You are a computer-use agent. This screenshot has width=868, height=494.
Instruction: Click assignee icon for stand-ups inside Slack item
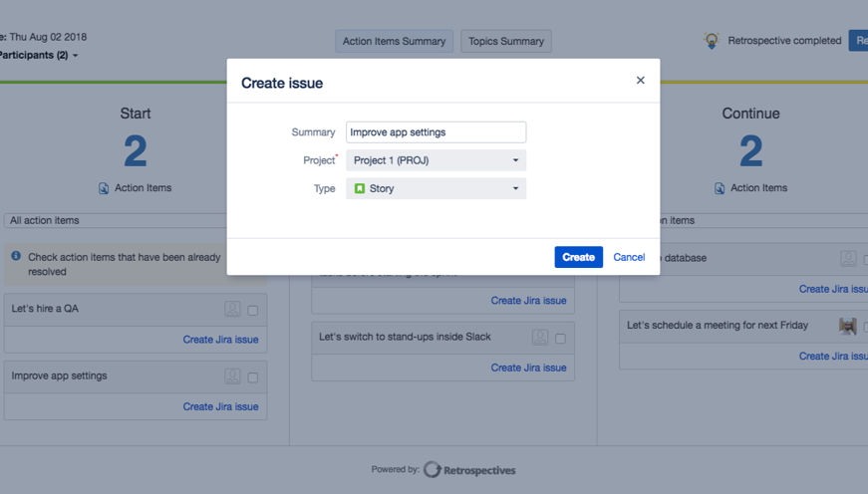click(x=539, y=338)
